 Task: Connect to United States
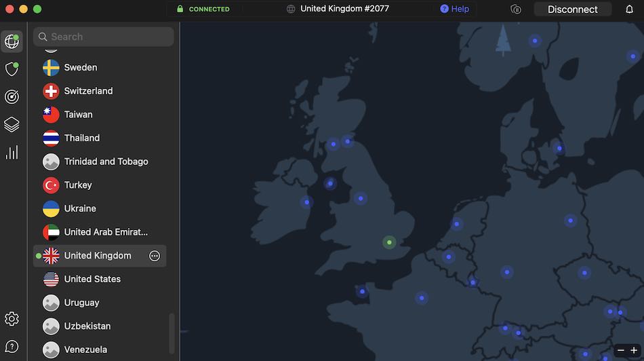tap(100, 279)
